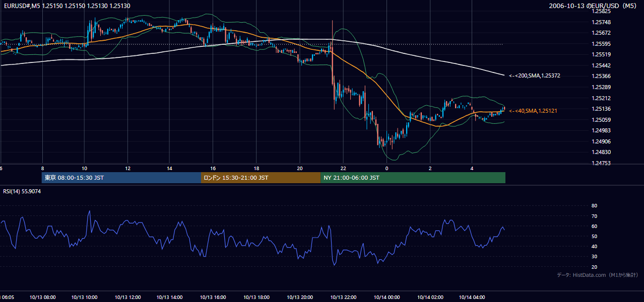This screenshot has height=302, width=644.
Task: Click price axis value 1.24906
Action: click(600, 141)
